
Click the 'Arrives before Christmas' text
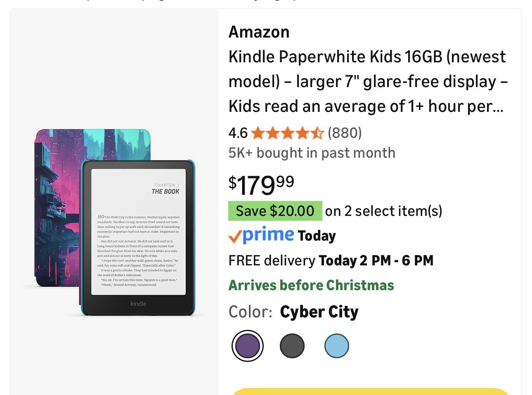point(311,285)
